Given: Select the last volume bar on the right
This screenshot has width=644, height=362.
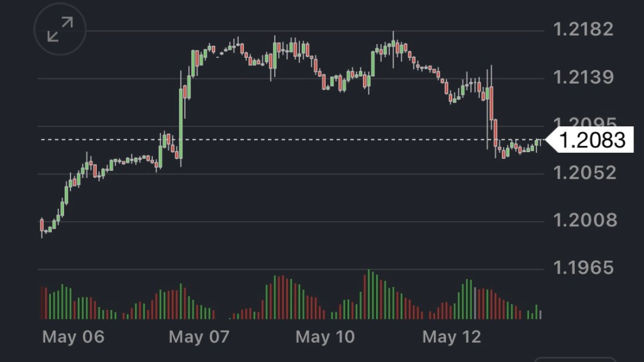Looking at the screenshot, I should (540, 314).
